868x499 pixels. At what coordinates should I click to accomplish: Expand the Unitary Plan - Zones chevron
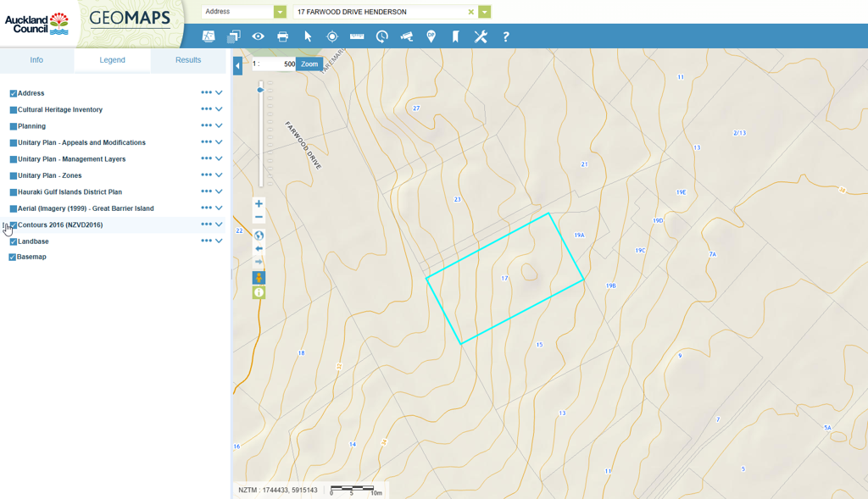coord(219,175)
